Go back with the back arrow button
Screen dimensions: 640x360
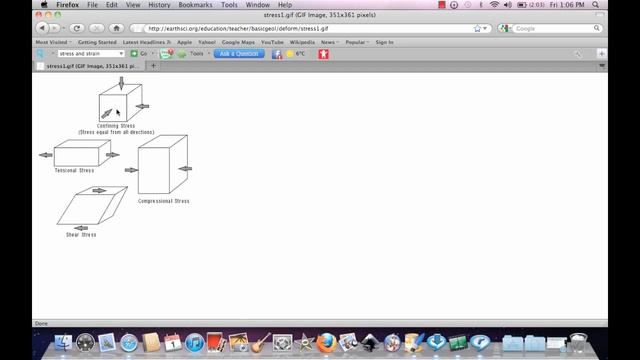42,28
